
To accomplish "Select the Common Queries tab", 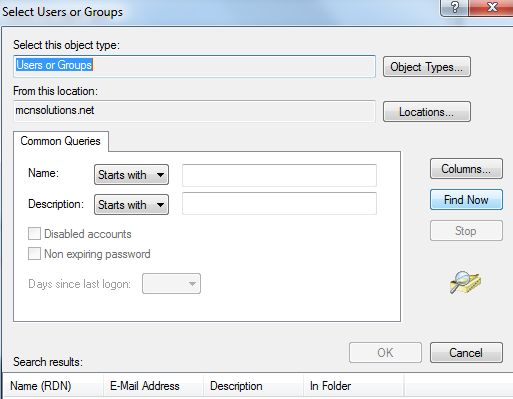I will [x=60, y=141].
